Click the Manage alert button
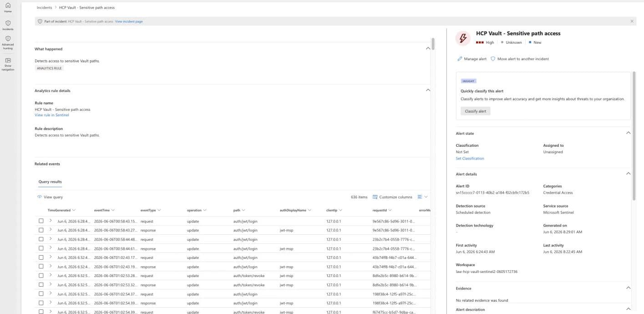 [x=472, y=59]
